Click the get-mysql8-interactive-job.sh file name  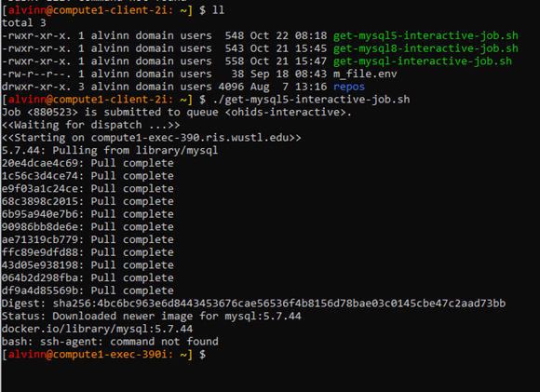click(425, 48)
